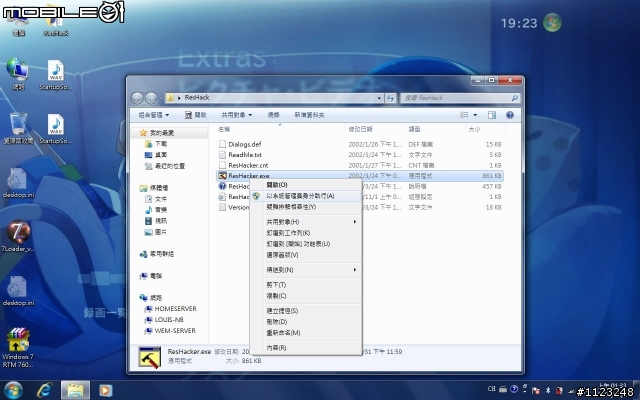This screenshot has width=640, height=400.
Task: Click 新增資料夾 new folder button
Action: click(x=309, y=115)
